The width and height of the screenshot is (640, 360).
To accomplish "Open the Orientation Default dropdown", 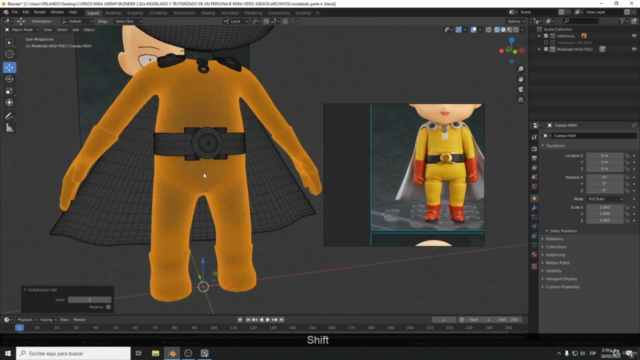I will [77, 21].
